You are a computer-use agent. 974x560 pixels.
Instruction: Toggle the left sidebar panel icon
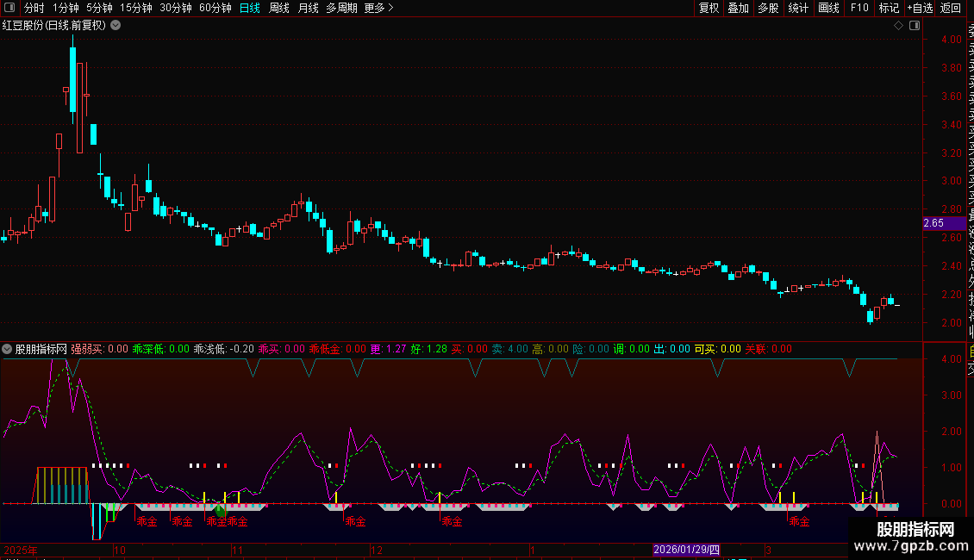click(x=10, y=9)
